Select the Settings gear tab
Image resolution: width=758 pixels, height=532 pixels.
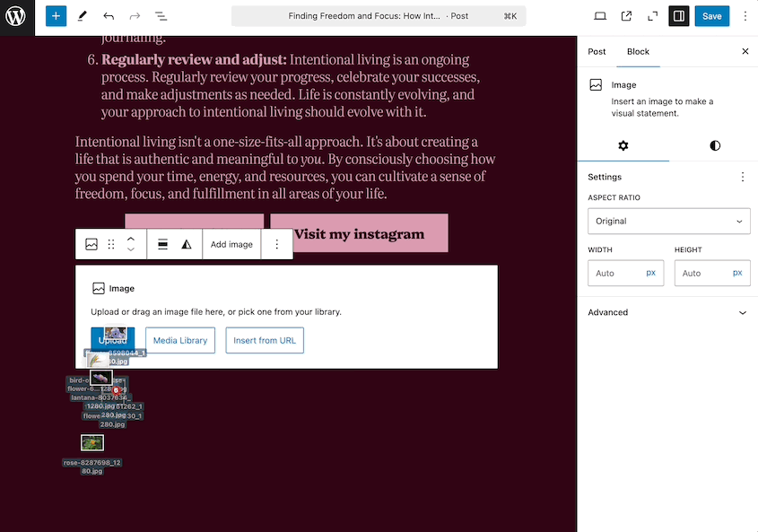click(623, 145)
